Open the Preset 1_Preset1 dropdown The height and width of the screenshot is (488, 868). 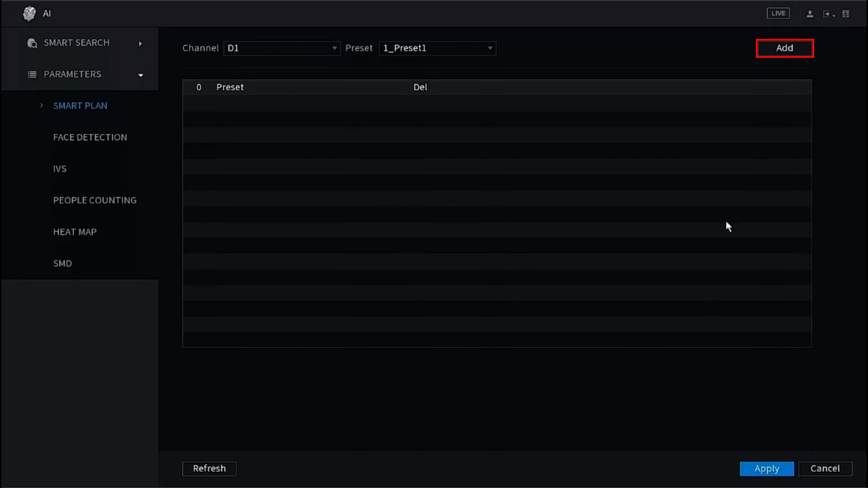pyautogui.click(x=437, y=48)
